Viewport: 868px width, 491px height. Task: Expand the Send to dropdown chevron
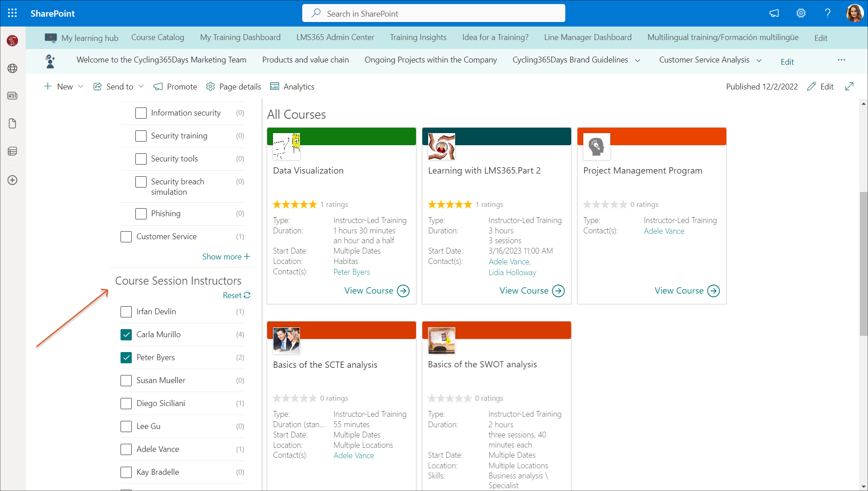tap(141, 86)
